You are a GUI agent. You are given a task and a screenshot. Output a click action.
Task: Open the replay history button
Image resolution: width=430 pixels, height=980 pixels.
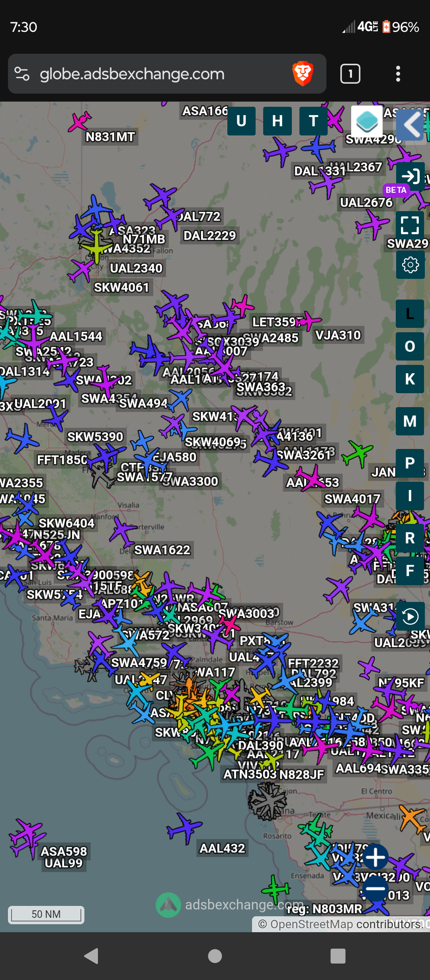[x=410, y=616]
